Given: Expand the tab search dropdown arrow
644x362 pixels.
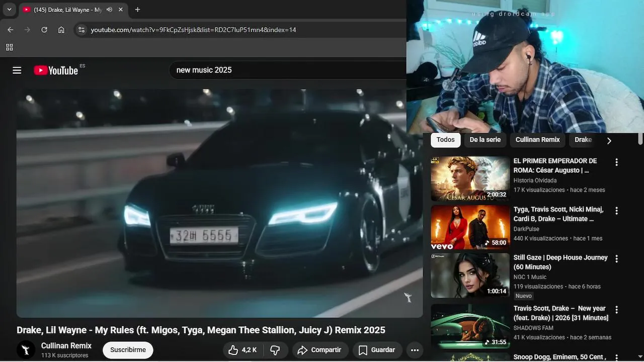Looking at the screenshot, I should pyautogui.click(x=9, y=10).
